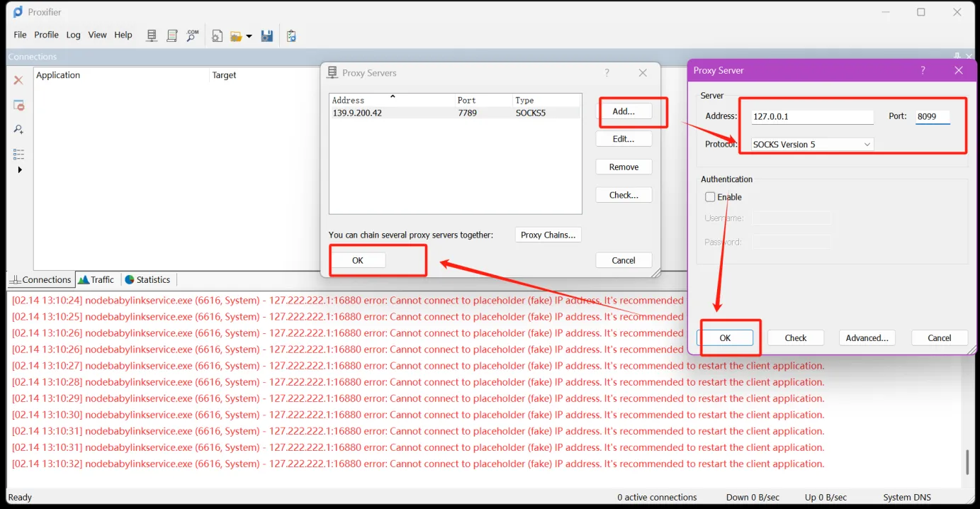This screenshot has height=509, width=980.
Task: Select the 139.9.200.42 proxy row
Action: pos(455,113)
